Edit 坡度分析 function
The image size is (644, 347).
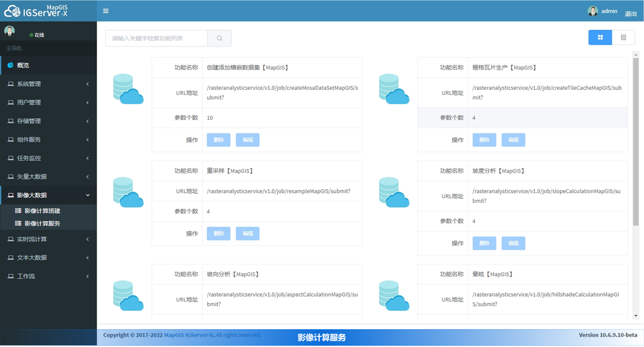[x=513, y=243]
